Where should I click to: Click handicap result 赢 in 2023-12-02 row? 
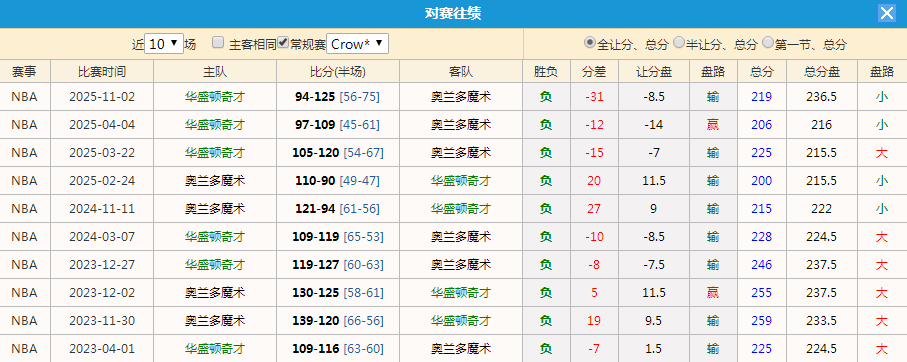pos(713,293)
